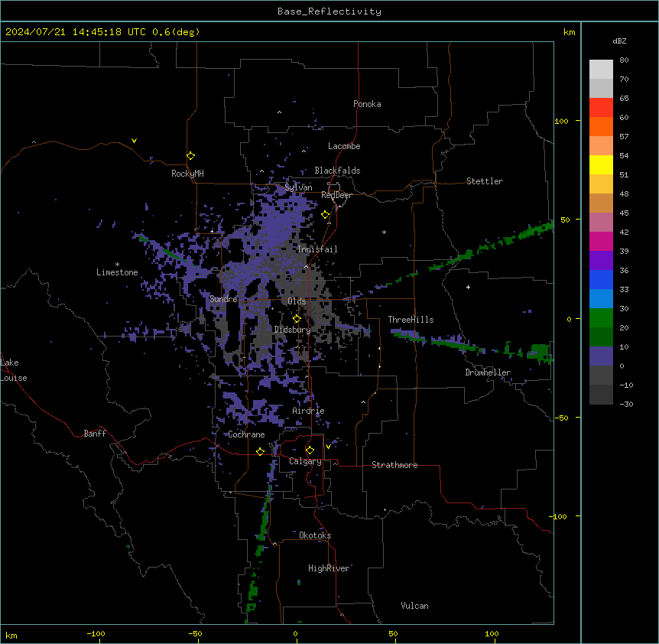Click the km label at bottom left
Viewport: 659px width, 644px height.
coord(11,636)
